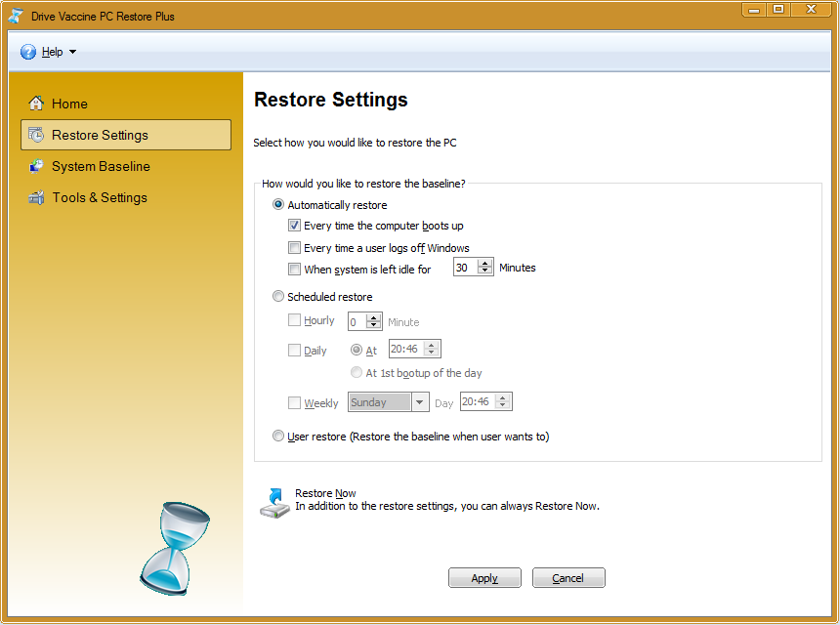
Task: Select the Daily At time radio button
Action: tap(357, 350)
